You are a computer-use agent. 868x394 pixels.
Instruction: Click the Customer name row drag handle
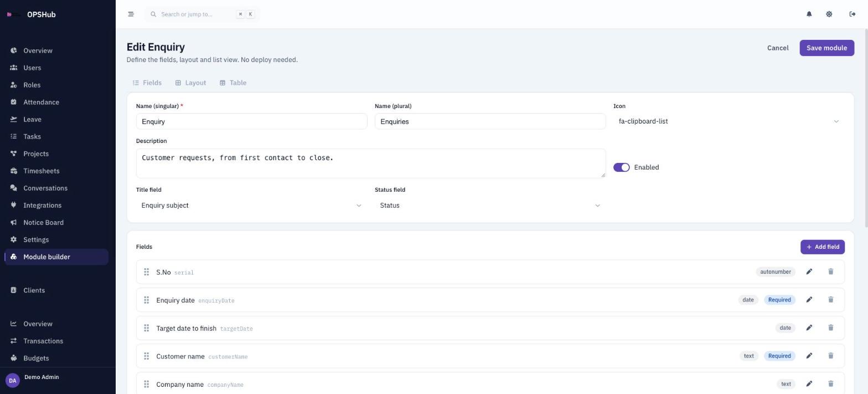point(146,356)
